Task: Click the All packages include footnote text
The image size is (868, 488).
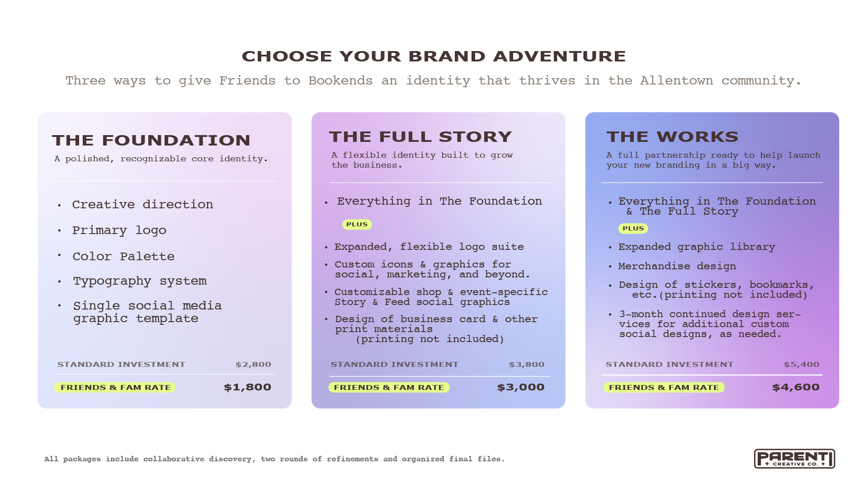Action: (x=274, y=459)
